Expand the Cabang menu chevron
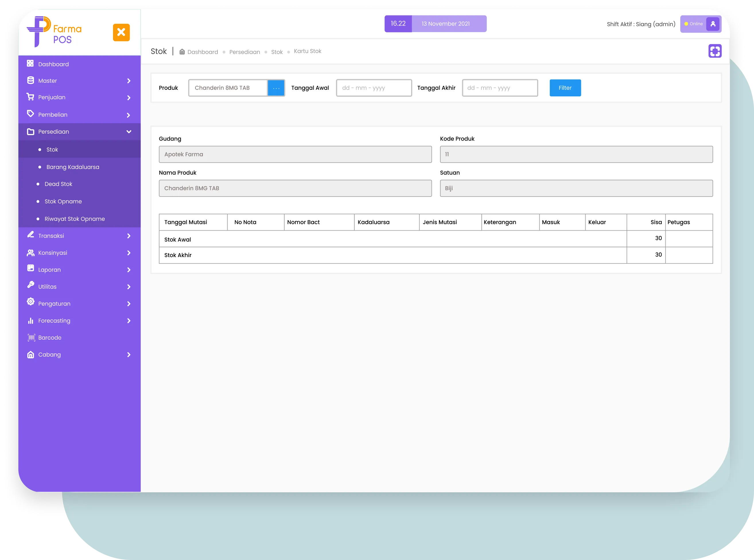This screenshot has width=754, height=560. (129, 355)
